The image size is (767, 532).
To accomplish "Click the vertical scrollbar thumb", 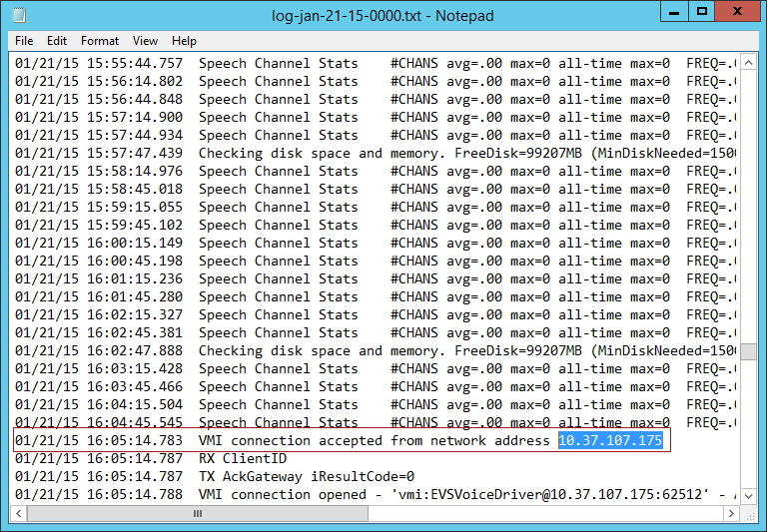I will pos(746,351).
